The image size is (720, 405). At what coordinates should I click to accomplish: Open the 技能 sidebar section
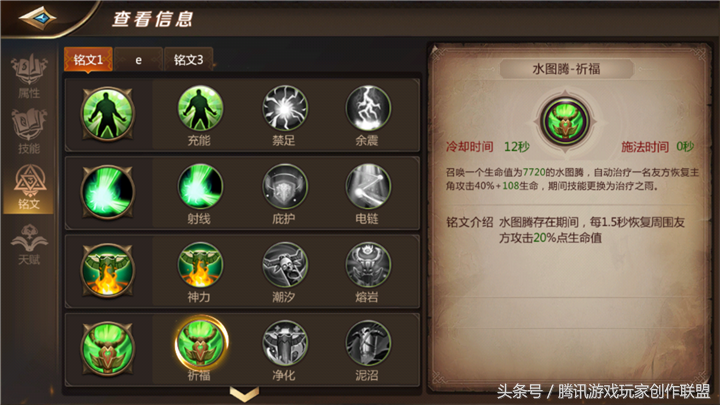pos(29,132)
